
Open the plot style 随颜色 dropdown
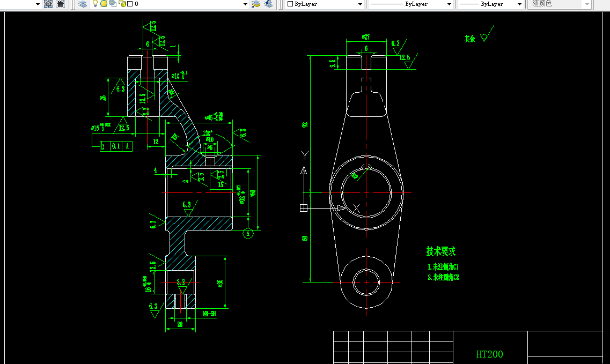coord(587,4)
